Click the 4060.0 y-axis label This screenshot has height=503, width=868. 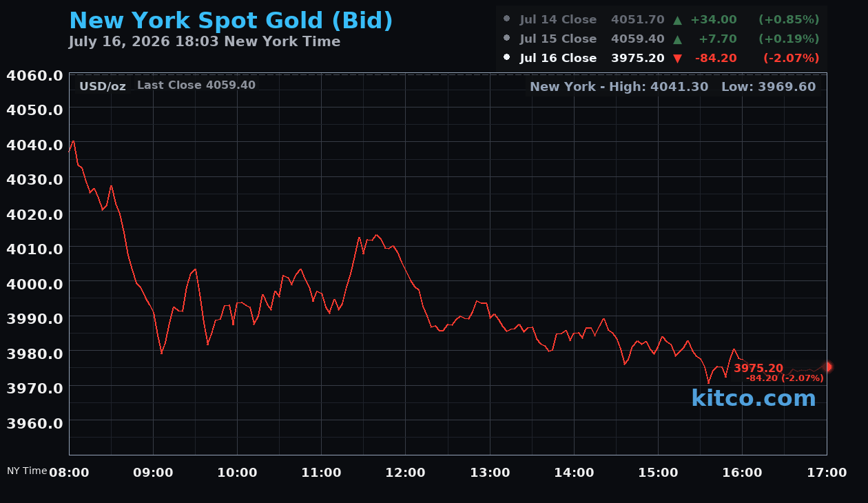pyautogui.click(x=34, y=74)
